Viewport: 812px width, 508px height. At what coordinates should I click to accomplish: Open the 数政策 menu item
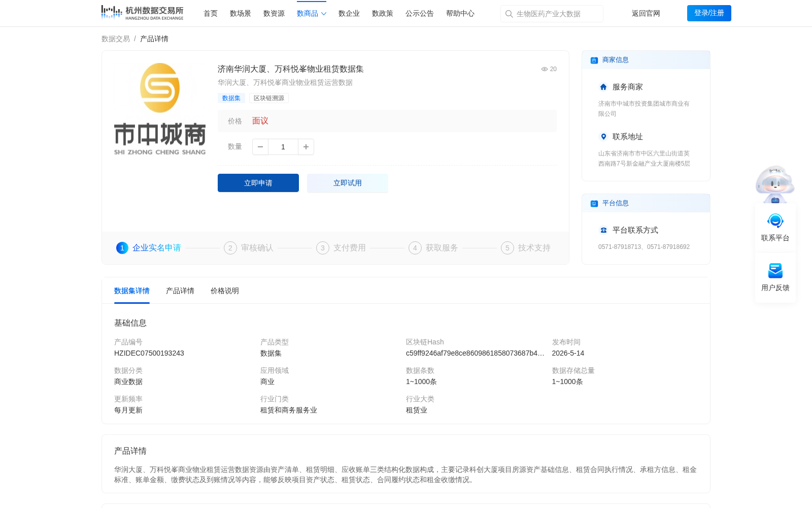tap(383, 14)
